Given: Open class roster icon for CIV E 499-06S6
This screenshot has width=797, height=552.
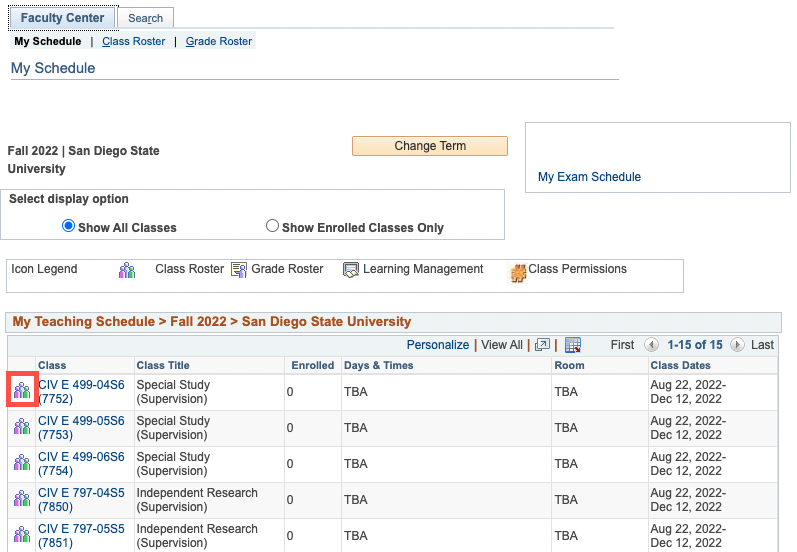Looking at the screenshot, I should tap(22, 463).
